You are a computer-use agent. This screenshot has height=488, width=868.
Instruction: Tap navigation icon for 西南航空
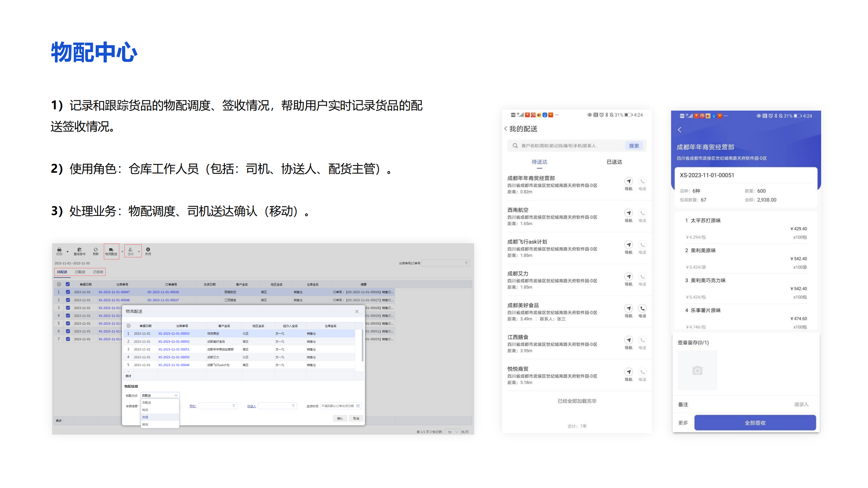(628, 213)
